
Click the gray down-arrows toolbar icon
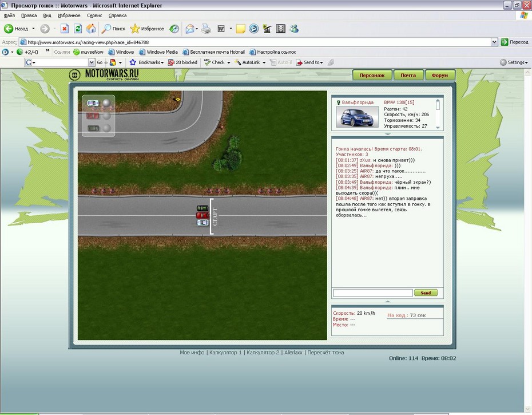pos(280,29)
